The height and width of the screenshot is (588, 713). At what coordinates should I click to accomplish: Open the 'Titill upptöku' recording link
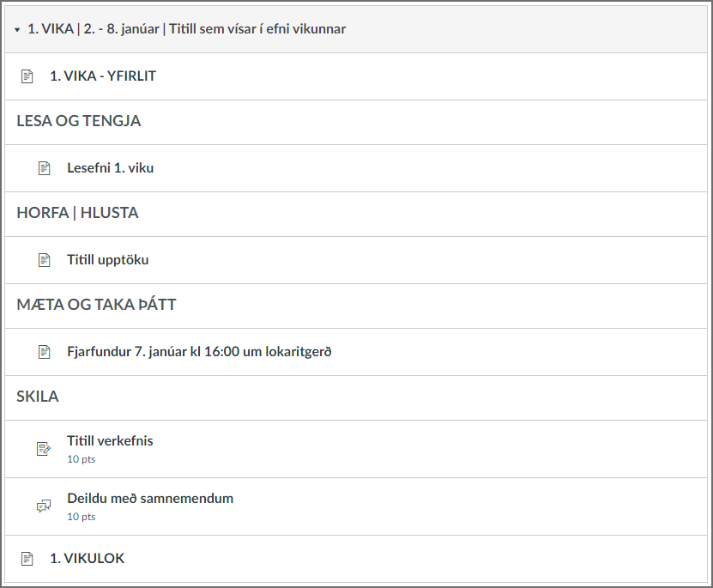pyautogui.click(x=107, y=259)
